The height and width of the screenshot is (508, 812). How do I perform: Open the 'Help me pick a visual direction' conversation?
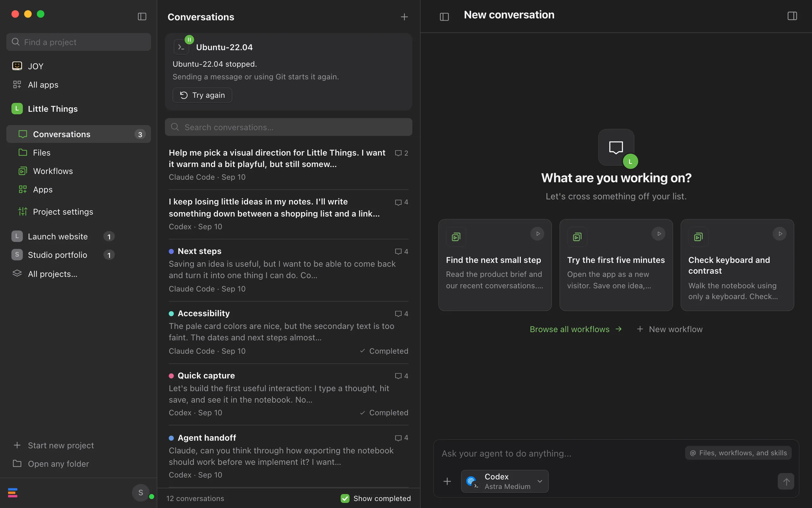click(289, 165)
